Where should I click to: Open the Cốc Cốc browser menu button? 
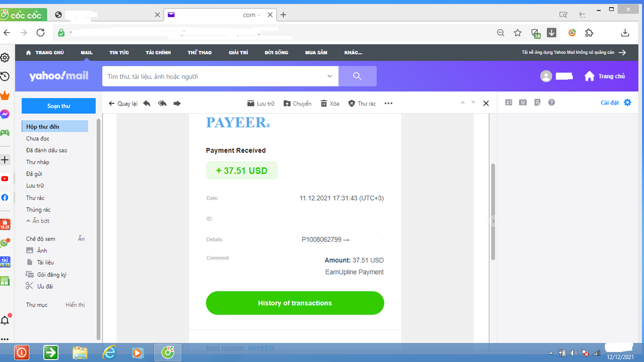click(24, 15)
